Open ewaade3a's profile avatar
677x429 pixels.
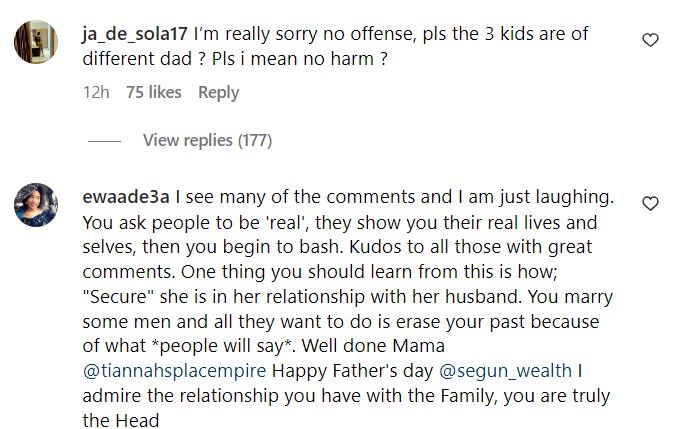38,205
